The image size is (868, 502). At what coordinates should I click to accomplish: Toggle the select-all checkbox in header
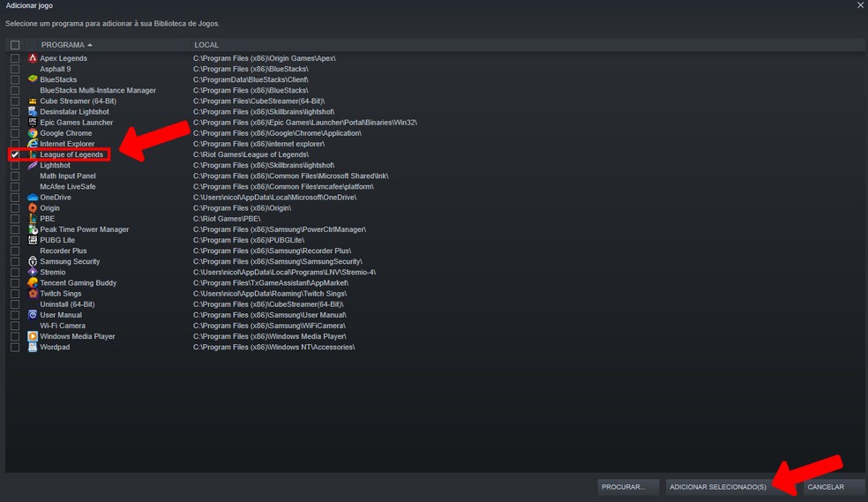[x=15, y=45]
